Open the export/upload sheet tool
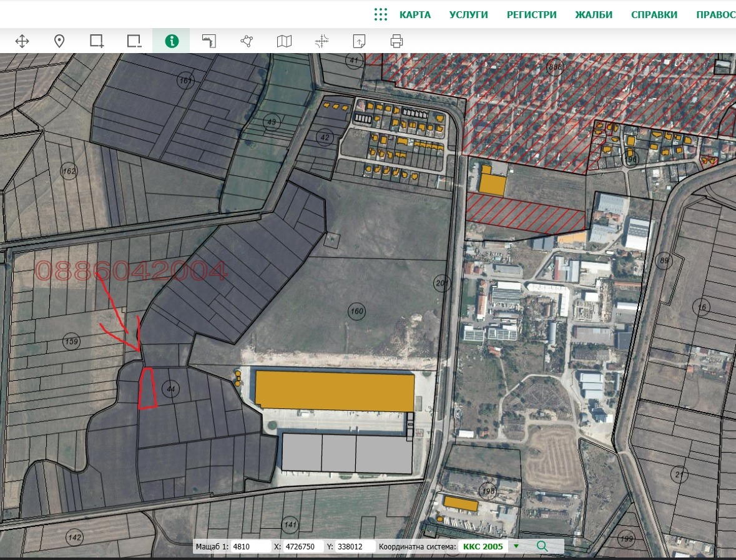The width and height of the screenshot is (736, 560). 359,41
